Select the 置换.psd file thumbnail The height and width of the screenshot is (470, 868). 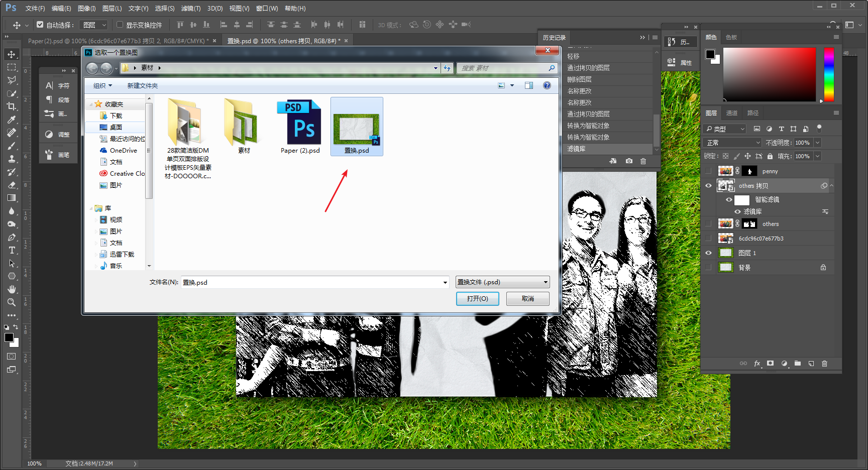click(357, 127)
